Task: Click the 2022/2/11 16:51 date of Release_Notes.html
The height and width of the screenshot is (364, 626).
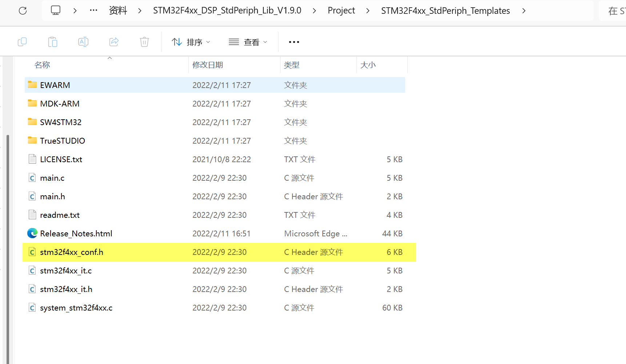Action: (x=222, y=233)
